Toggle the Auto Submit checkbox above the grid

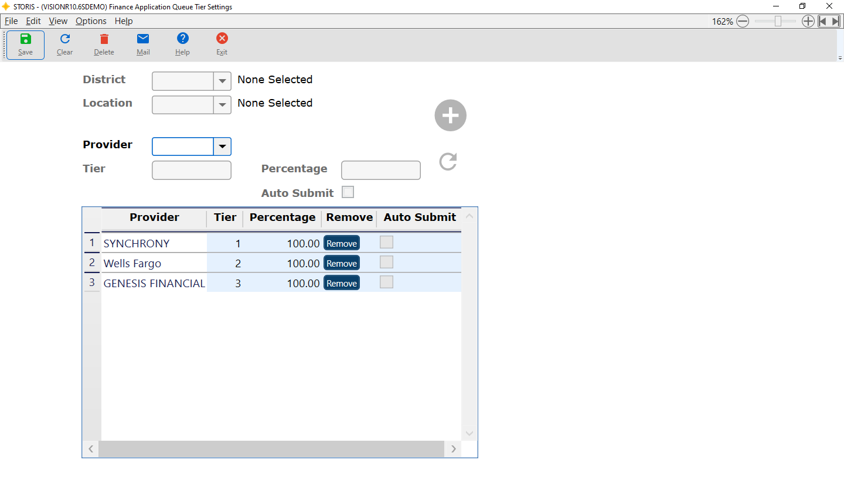click(348, 192)
